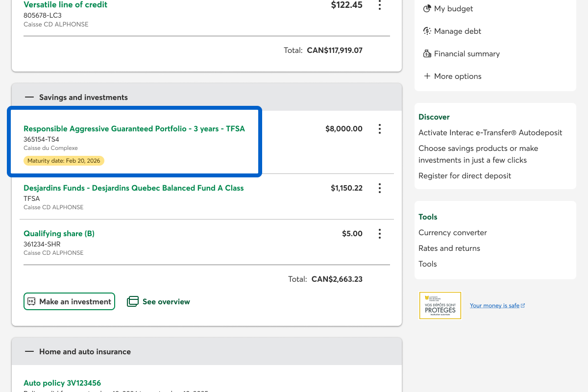
Task: Select Rates and returns under Tools
Action: click(449, 248)
